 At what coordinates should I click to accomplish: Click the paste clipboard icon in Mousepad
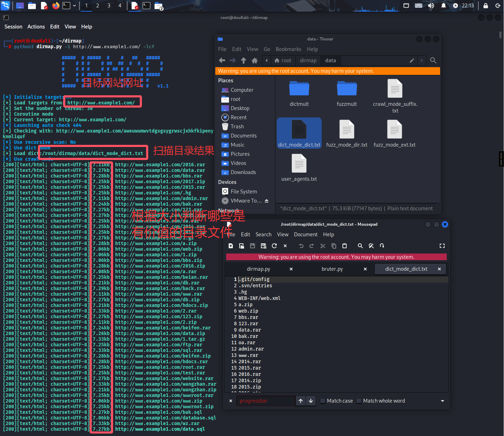(x=345, y=246)
